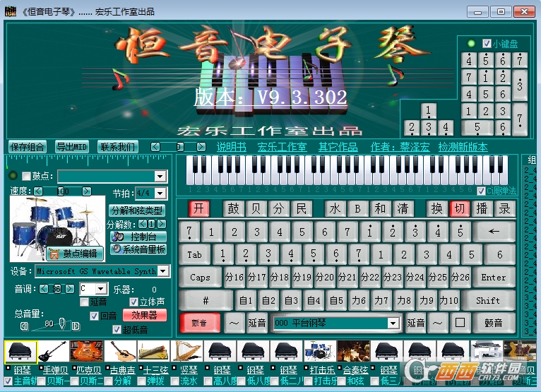541x392 pixels.
Task: Click the 联系我们 contact button
Action: click(118, 147)
